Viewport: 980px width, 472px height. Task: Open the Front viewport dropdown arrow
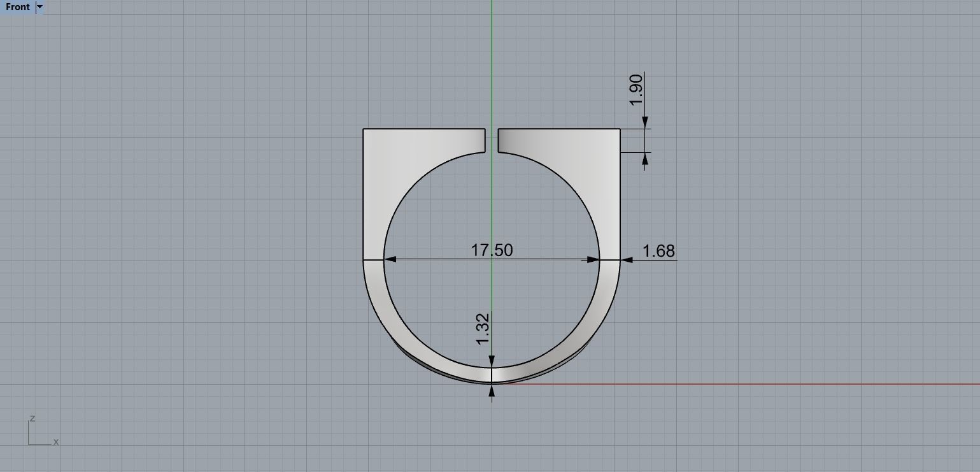coord(40,7)
